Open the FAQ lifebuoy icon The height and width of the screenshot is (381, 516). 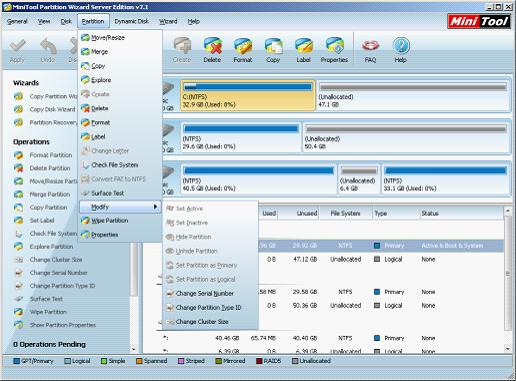(x=370, y=50)
